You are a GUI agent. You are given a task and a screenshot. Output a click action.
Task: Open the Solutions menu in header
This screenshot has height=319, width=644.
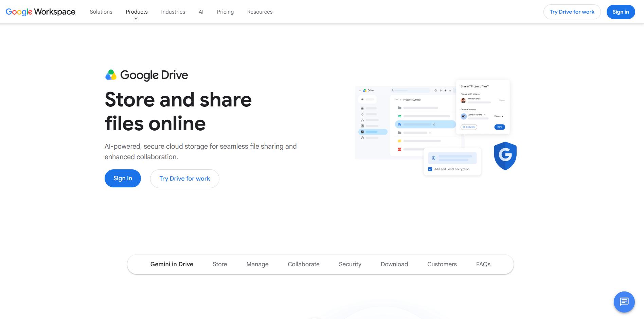point(101,12)
